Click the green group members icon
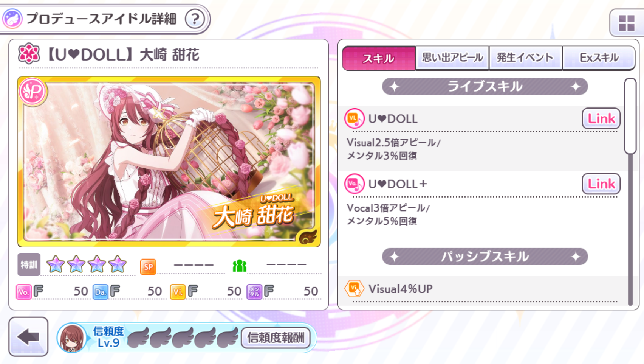The width and height of the screenshot is (644, 364). click(239, 266)
